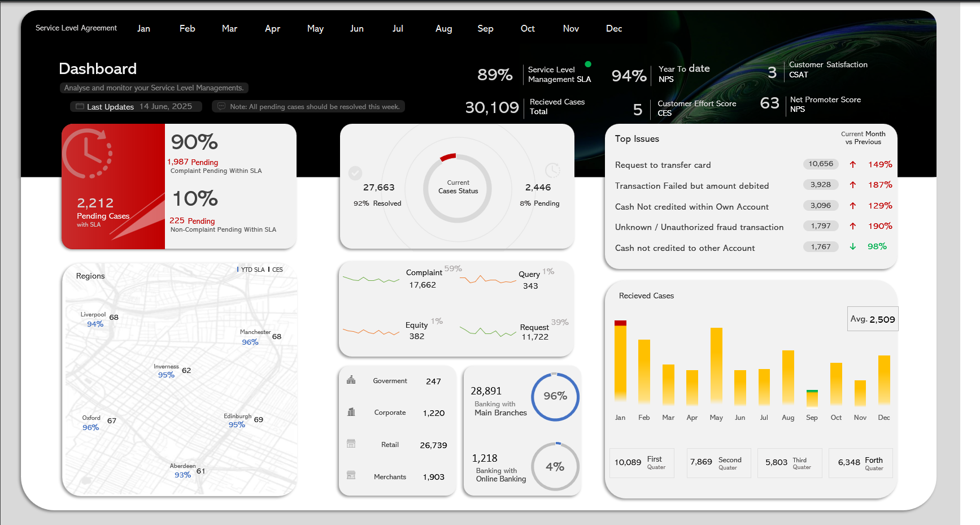980x525 pixels.
Task: Click the Service Level Agreement header label
Action: coord(76,28)
